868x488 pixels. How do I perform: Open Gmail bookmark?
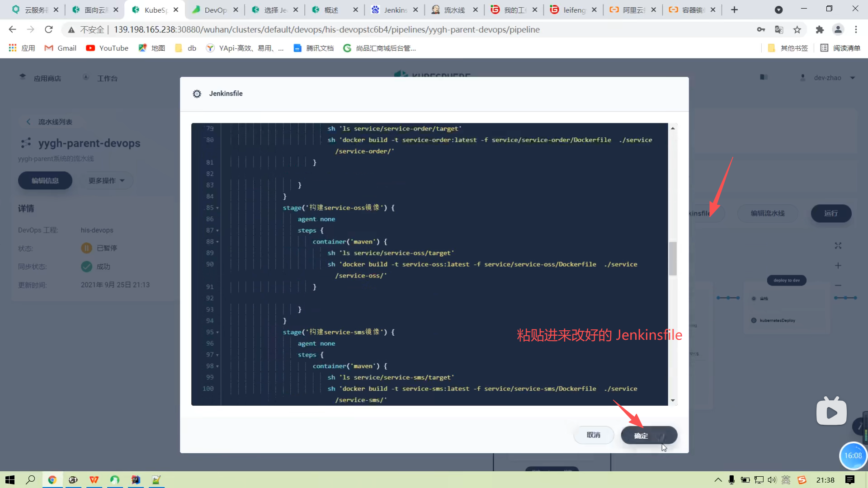(x=61, y=48)
